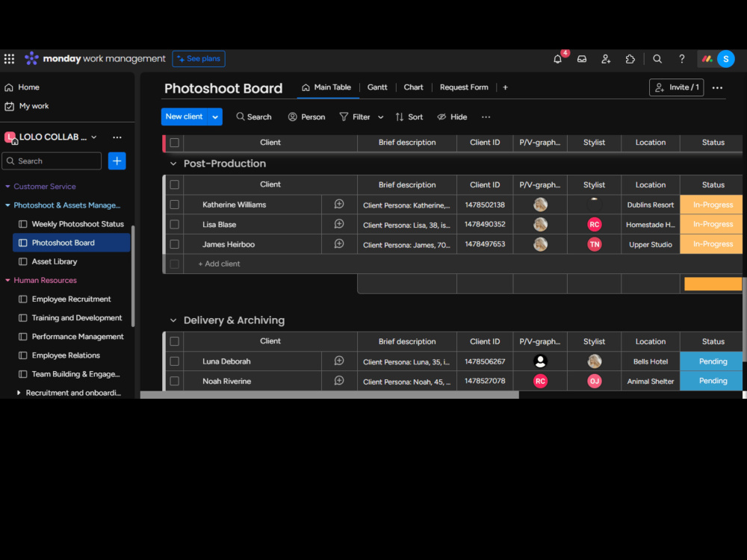747x560 pixels.
Task: Select all Post-Production items checkbox
Action: (x=174, y=184)
